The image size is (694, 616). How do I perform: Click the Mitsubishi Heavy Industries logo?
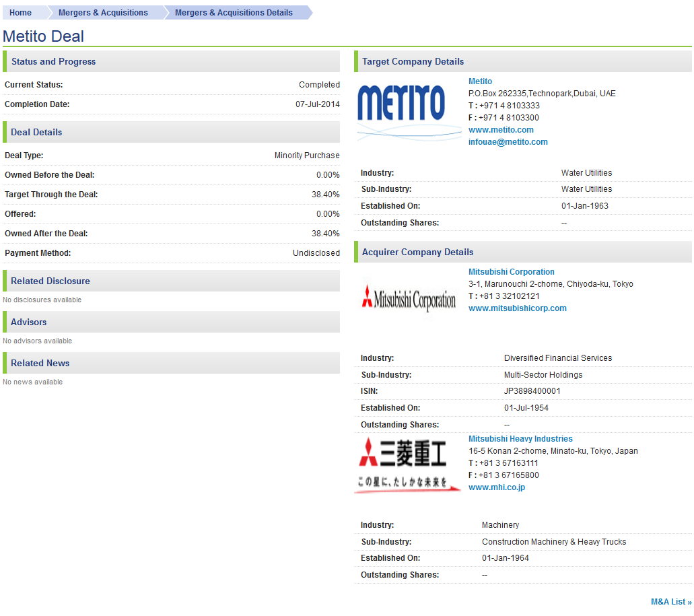click(408, 465)
